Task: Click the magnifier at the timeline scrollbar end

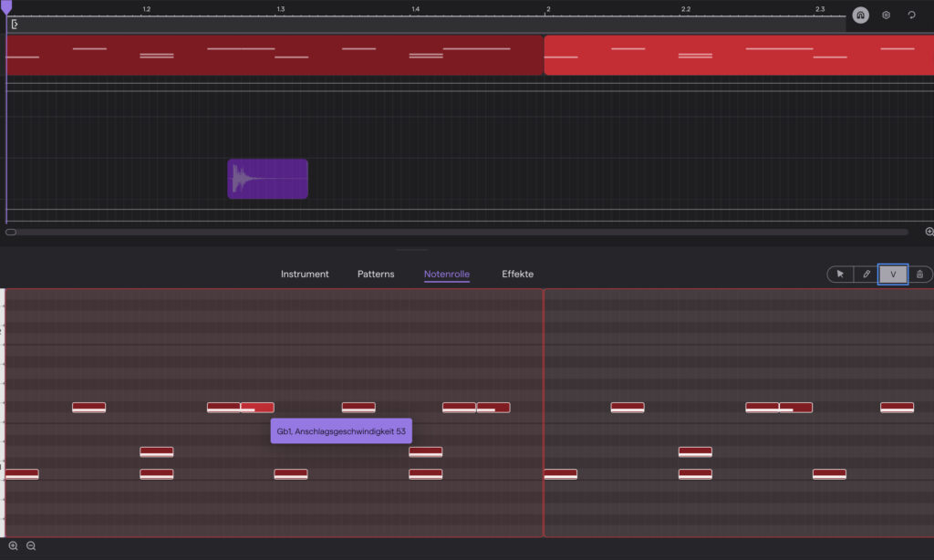Action: point(929,232)
